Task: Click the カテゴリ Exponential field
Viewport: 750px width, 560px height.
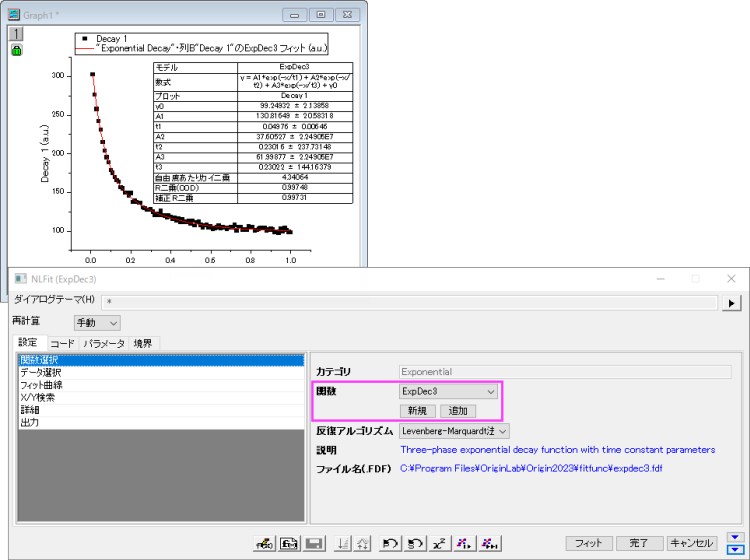Action: coord(565,372)
